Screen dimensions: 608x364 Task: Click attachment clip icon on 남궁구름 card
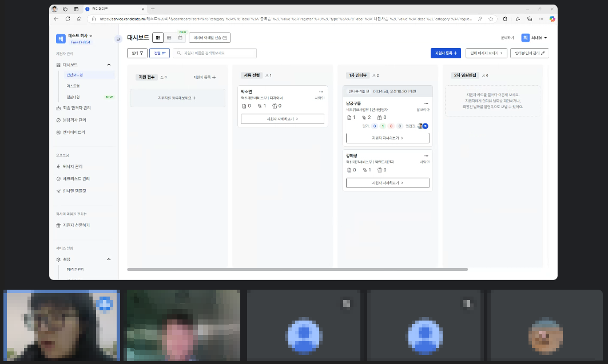click(364, 117)
